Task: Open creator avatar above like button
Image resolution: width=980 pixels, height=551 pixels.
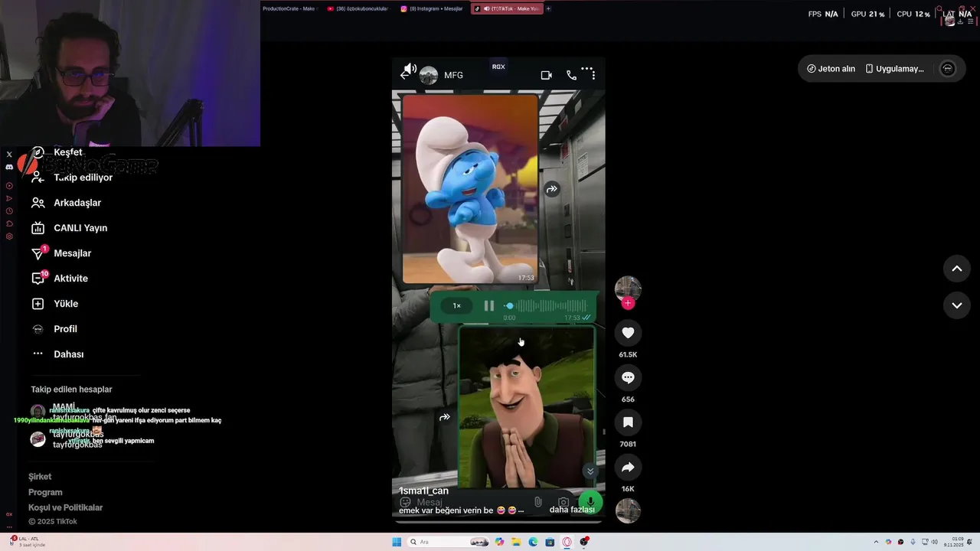Action: (628, 289)
